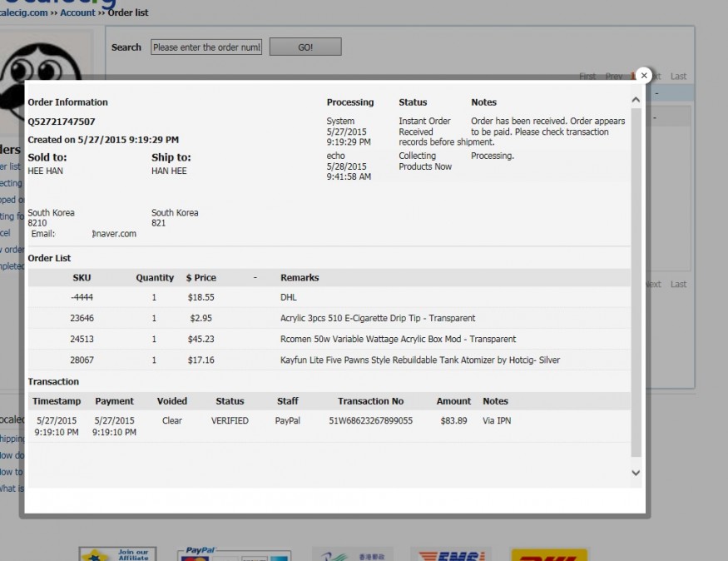Click the Hong Kong Post logo
This screenshot has height=561, width=728.
click(353, 554)
